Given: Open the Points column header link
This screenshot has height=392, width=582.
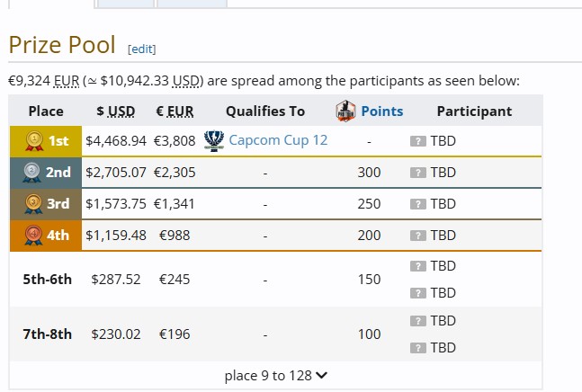Looking at the screenshot, I should coord(382,111).
